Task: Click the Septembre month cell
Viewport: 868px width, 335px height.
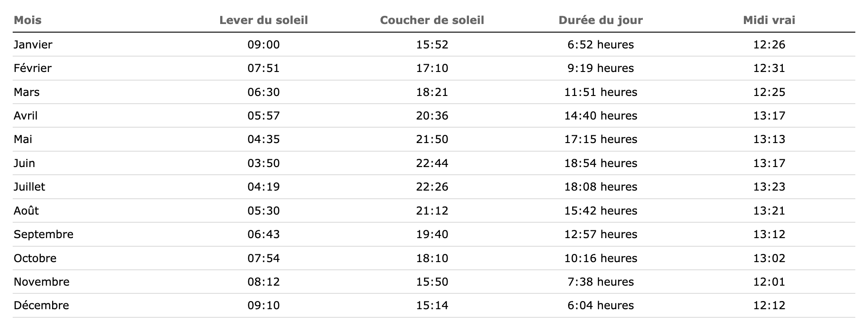Action: 43,234
